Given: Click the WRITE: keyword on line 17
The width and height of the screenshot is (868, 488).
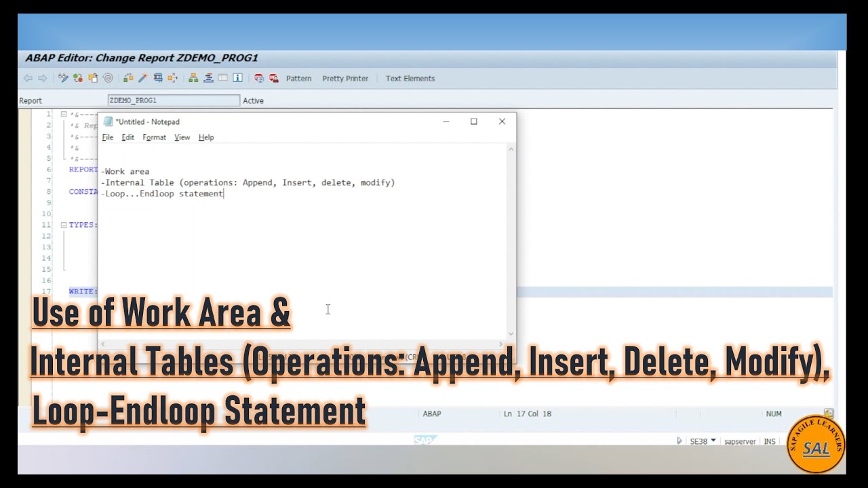Looking at the screenshot, I should pyautogui.click(x=83, y=291).
